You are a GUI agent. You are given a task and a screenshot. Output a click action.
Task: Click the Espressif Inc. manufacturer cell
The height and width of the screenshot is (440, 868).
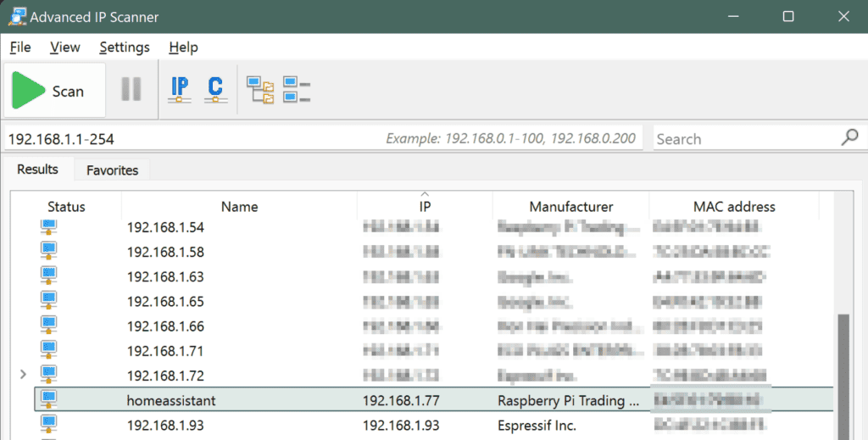pyautogui.click(x=537, y=426)
